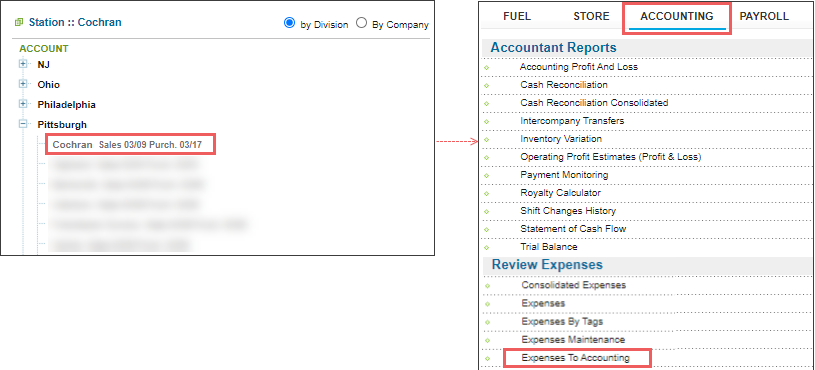815x370 pixels.
Task: Expand the Ohio division node
Action: coord(23,84)
